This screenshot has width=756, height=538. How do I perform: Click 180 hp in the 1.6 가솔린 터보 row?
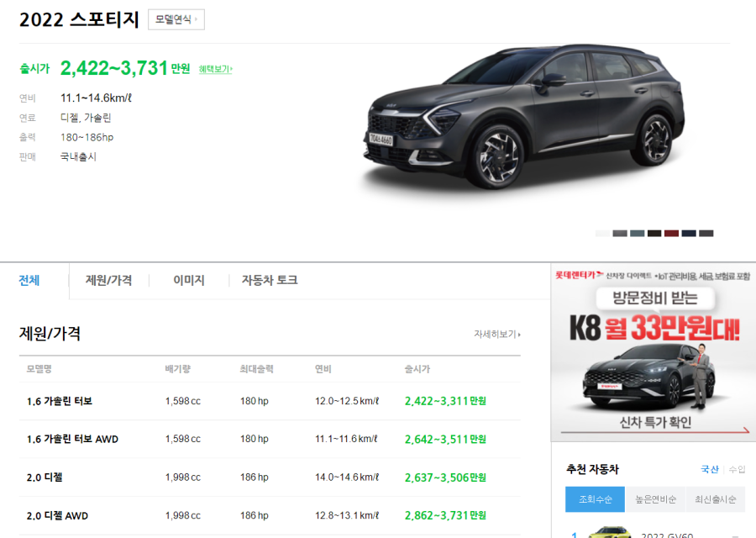(x=254, y=401)
